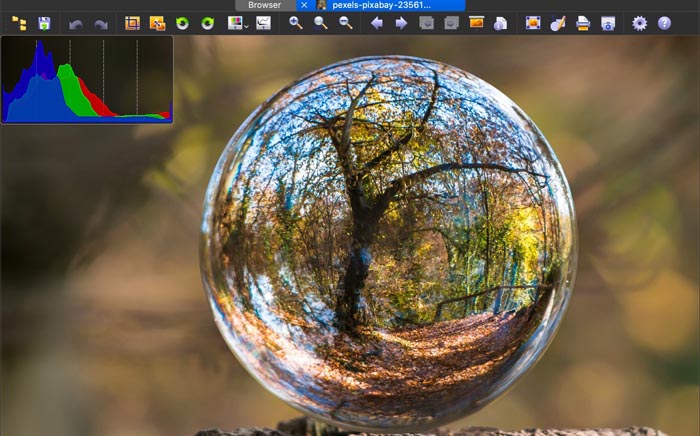This screenshot has width=700, height=436.
Task: Rotate the image clockwise
Action: (207, 23)
